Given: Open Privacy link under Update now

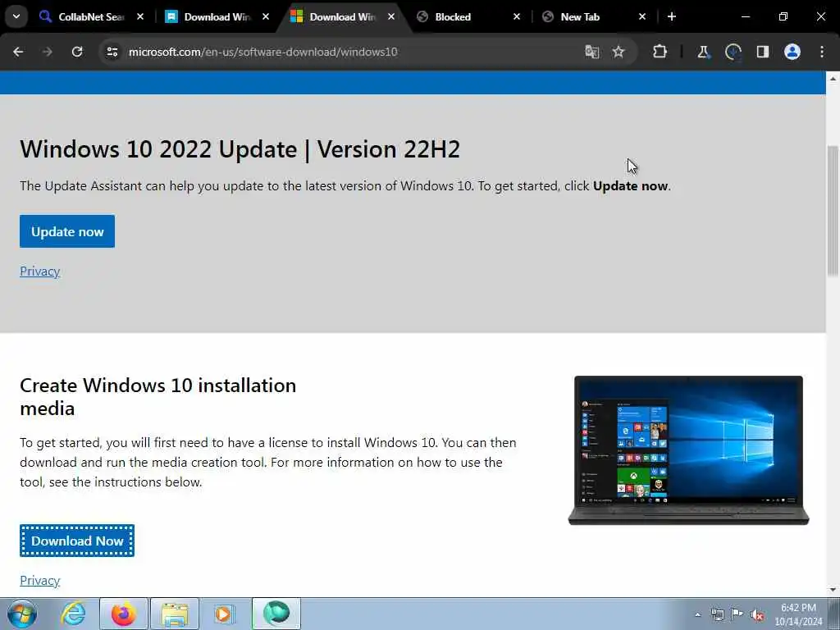Looking at the screenshot, I should (39, 271).
